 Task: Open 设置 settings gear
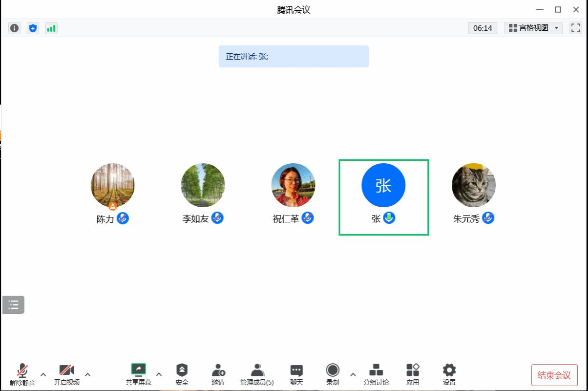449,374
